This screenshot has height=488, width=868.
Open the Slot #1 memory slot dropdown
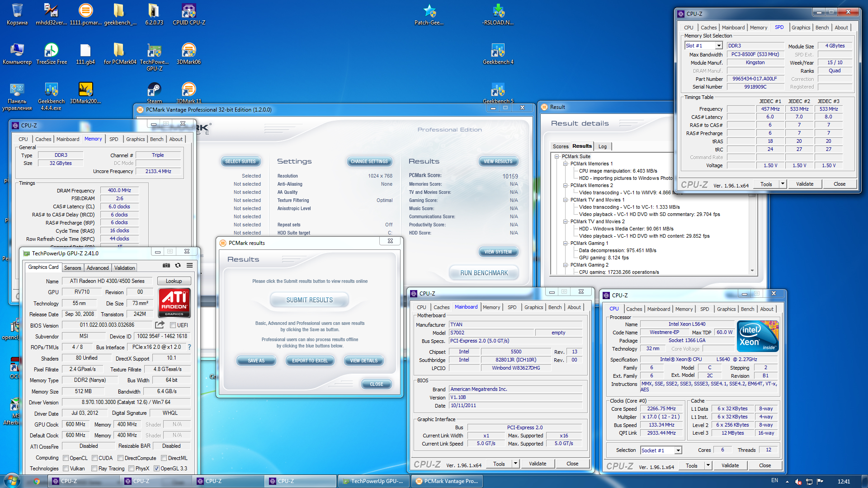click(719, 46)
